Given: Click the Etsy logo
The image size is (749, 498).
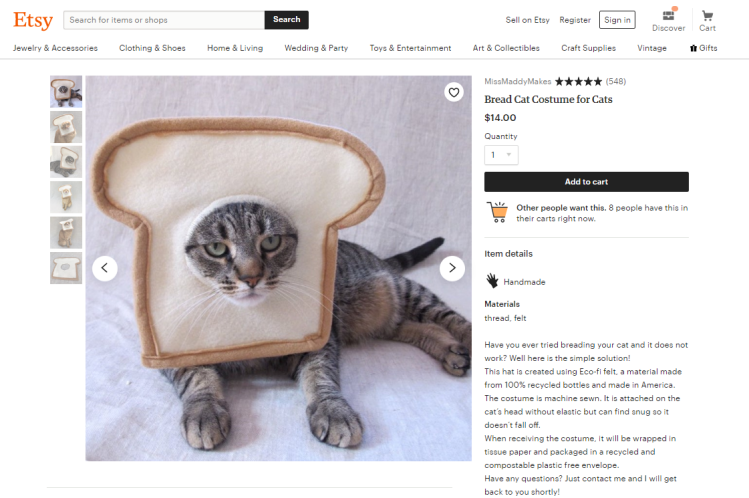Looking at the screenshot, I should pyautogui.click(x=33, y=20).
